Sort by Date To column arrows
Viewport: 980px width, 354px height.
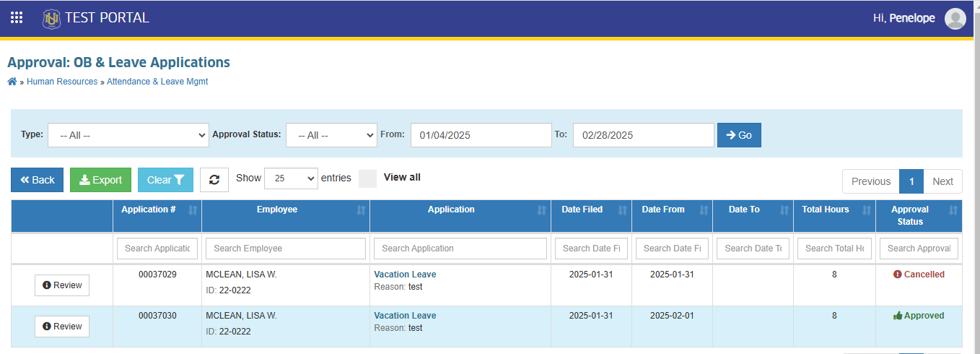tap(784, 210)
